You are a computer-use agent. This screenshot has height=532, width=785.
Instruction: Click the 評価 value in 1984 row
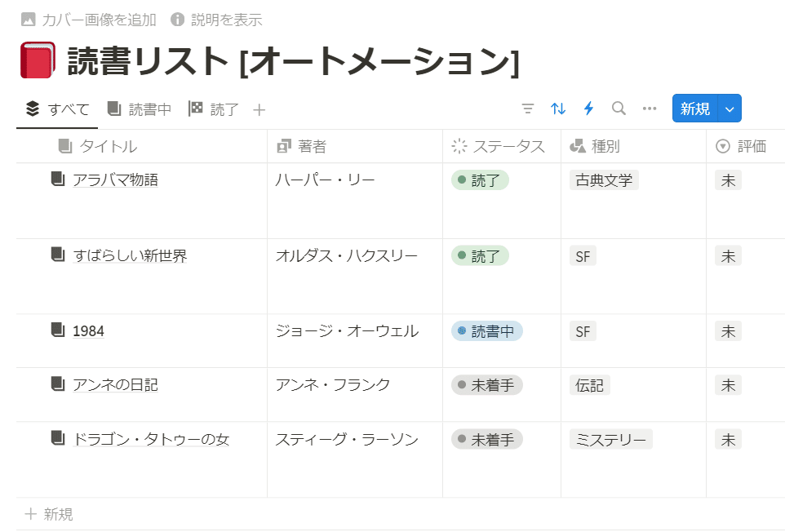coord(728,331)
